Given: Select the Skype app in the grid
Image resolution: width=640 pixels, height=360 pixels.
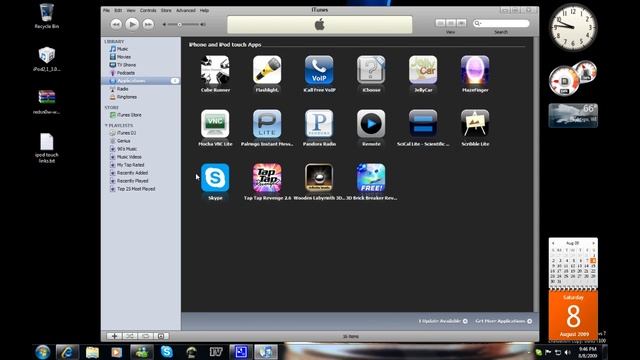Looking at the screenshot, I should (215, 178).
